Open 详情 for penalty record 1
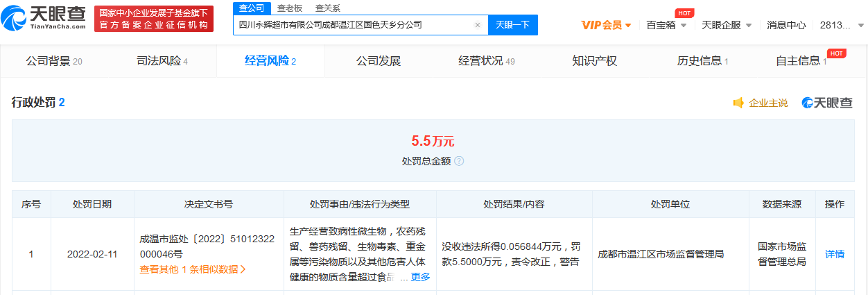Viewport: 868px width, 295px height. coord(835,254)
